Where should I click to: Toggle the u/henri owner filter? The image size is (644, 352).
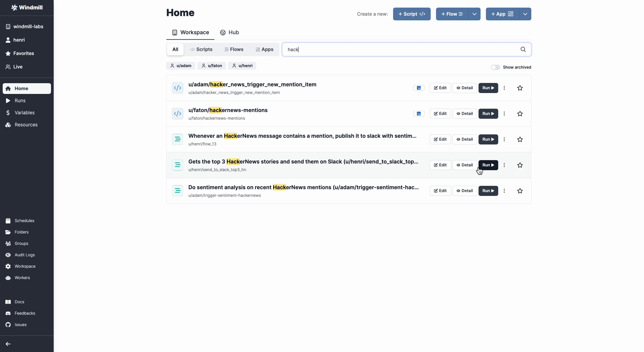(x=242, y=66)
